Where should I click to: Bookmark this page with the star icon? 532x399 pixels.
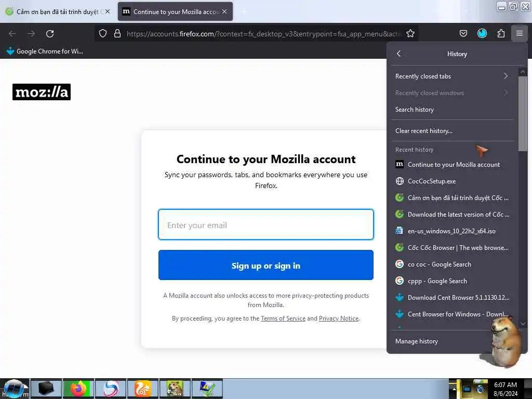410,34
